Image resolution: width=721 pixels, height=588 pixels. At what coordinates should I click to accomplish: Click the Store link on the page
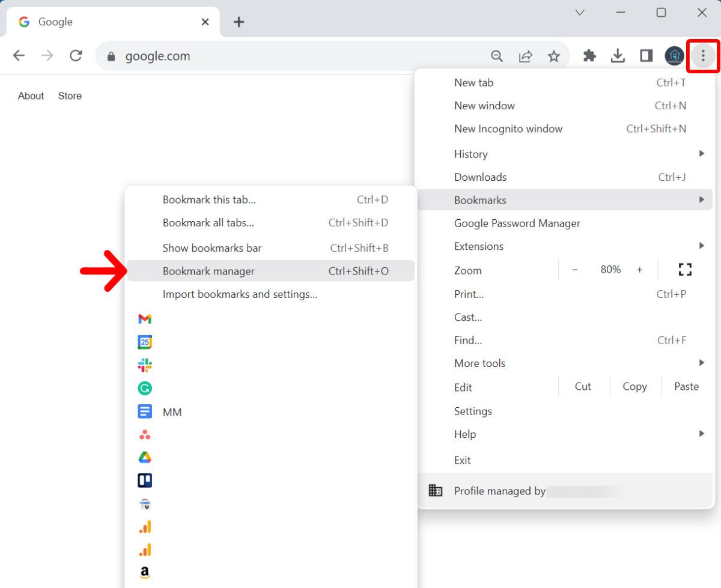tap(70, 95)
